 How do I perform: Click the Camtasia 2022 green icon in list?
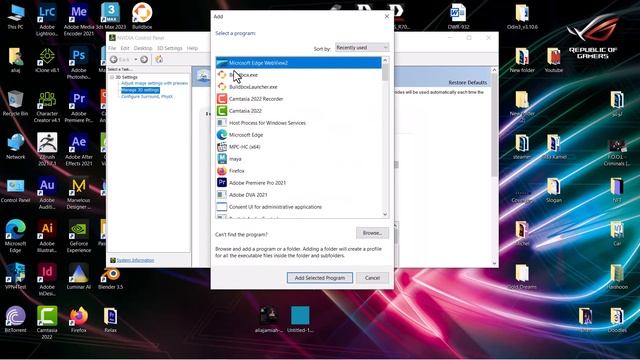coord(222,111)
